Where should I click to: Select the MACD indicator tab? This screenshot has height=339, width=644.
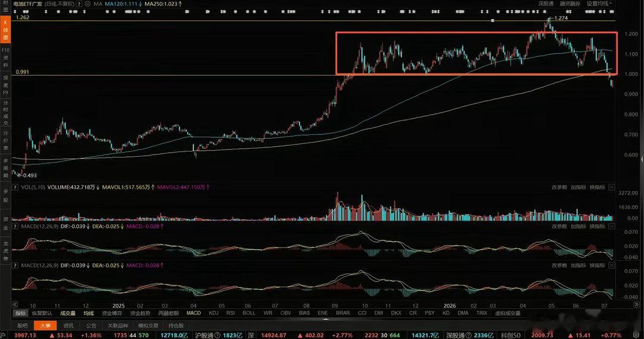coord(193,313)
